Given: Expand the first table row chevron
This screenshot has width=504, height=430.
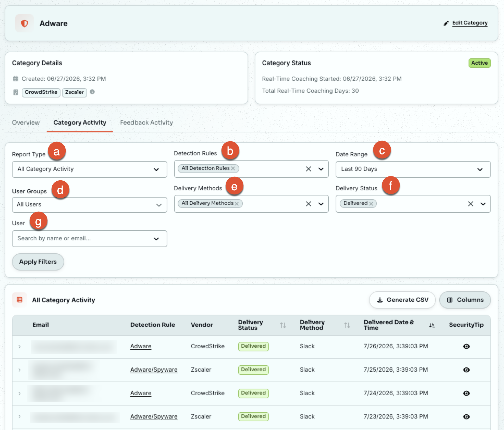Looking at the screenshot, I should click(x=20, y=346).
